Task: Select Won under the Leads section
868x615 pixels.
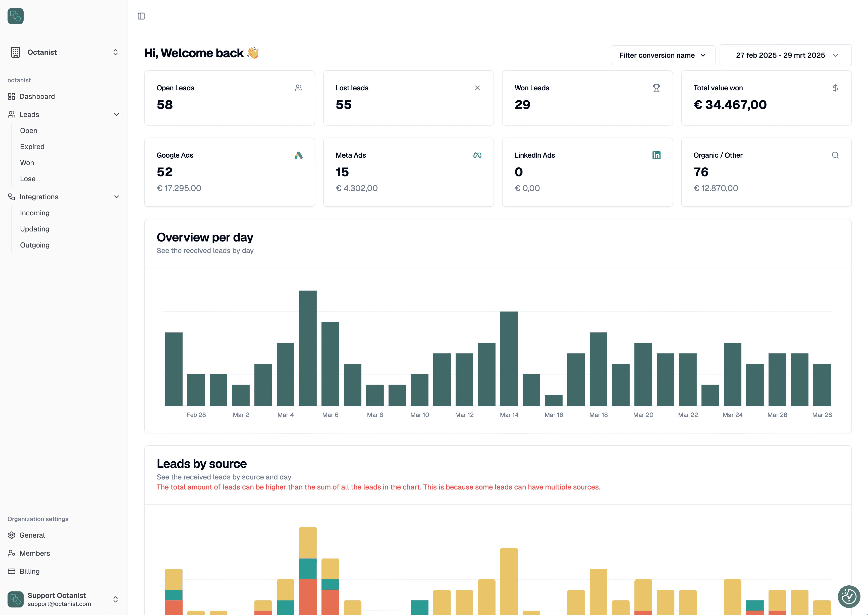Action: point(27,162)
